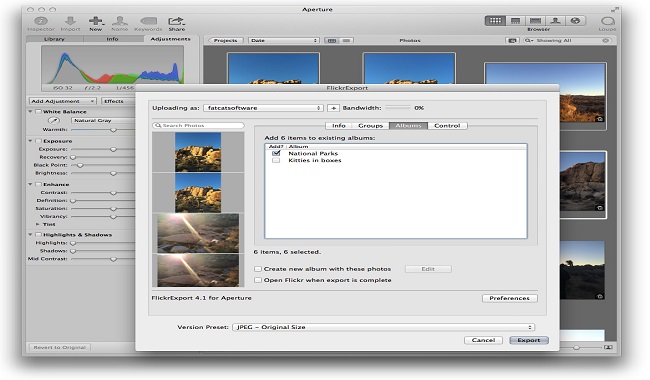Select the Albums tab in FlickrExport
Viewport: 650px width, 380px height.
tap(408, 126)
